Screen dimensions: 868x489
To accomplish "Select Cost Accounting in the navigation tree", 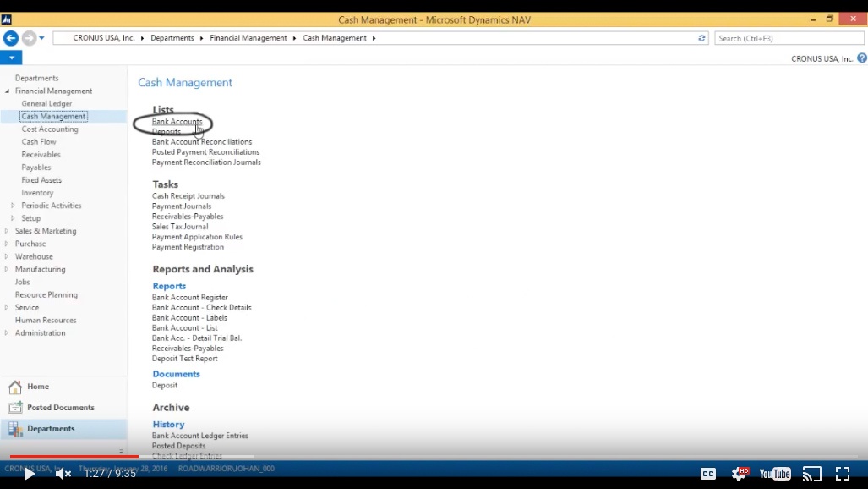I will 50,129.
